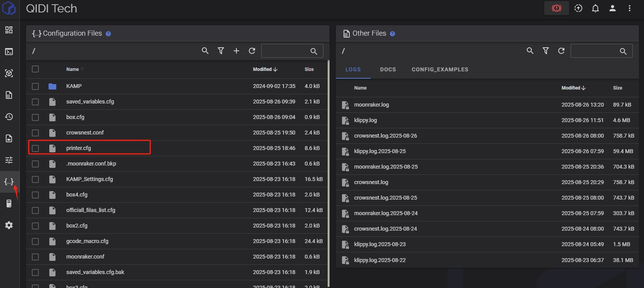Open the printer.cfg file
Screen dimensions: 644x288
[78, 148]
